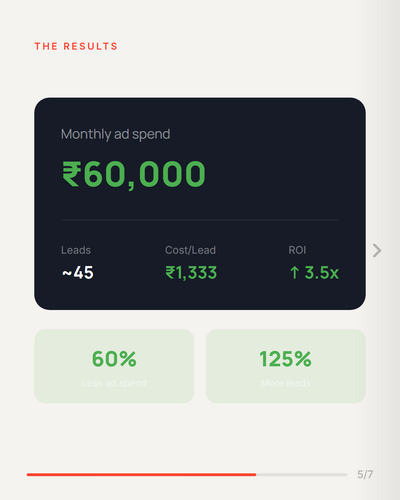Click the red progress bar segment
This screenshot has height=500, width=400.
tap(141, 474)
